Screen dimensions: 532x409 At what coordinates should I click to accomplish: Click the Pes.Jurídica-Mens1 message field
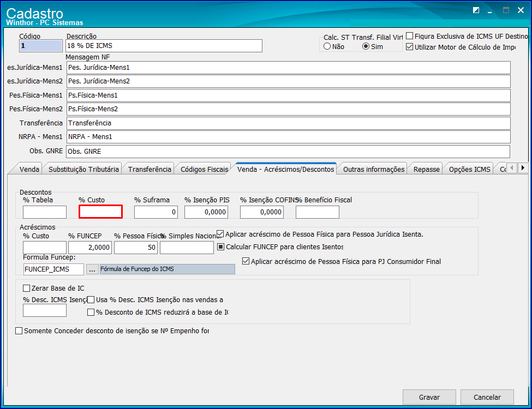[x=289, y=68]
